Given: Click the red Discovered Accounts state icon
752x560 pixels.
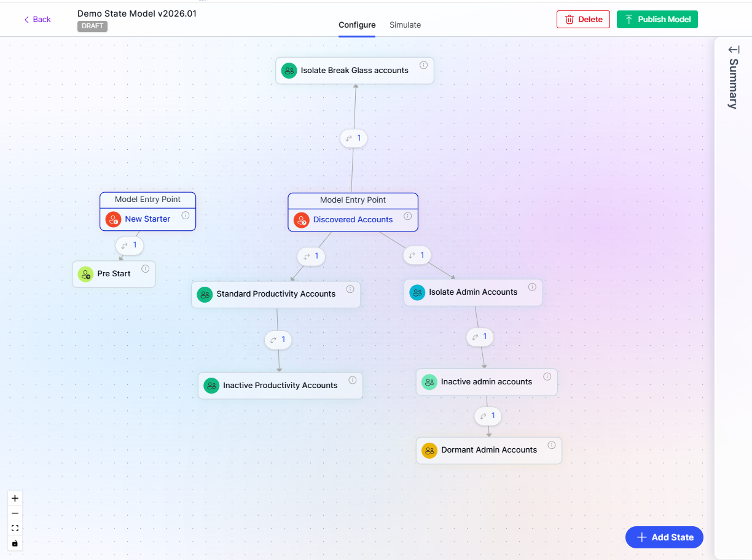Looking at the screenshot, I should 301,220.
